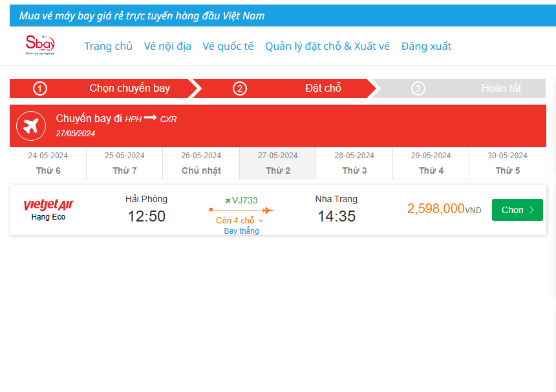This screenshot has width=556, height=392.
Task: Click the white airplane circle icon
Action: [x=31, y=125]
